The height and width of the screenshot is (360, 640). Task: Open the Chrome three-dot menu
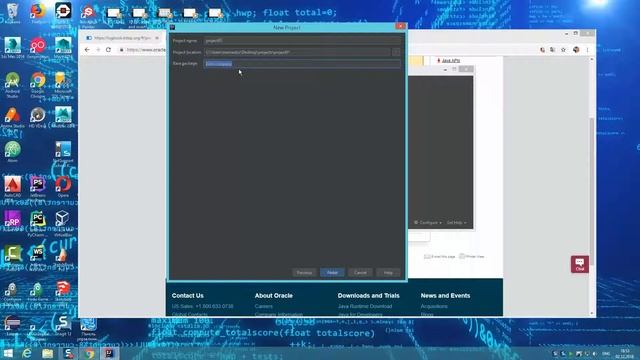[587, 49]
